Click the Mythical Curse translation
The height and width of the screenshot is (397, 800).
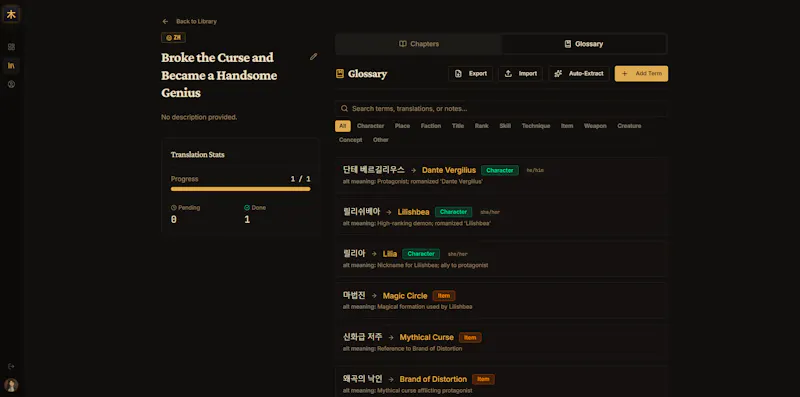pyautogui.click(x=427, y=338)
